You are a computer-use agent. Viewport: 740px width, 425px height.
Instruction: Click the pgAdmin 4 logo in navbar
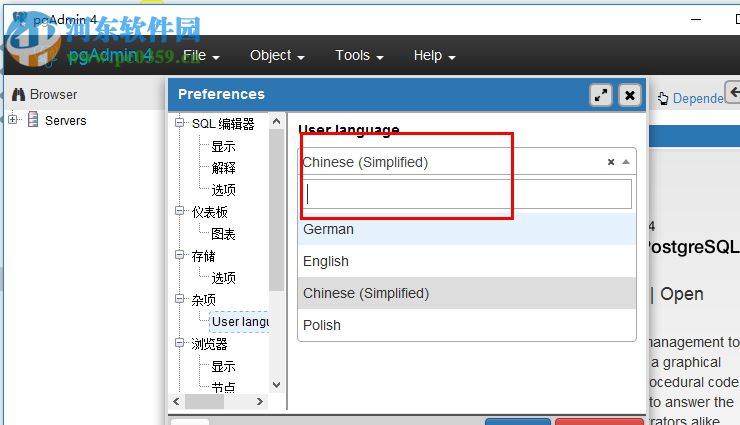coord(109,56)
